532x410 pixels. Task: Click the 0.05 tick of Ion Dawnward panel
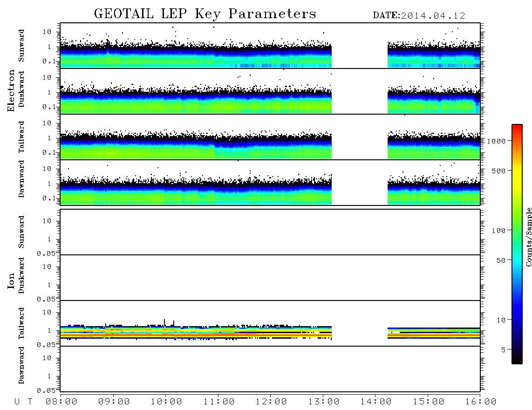tap(46, 390)
